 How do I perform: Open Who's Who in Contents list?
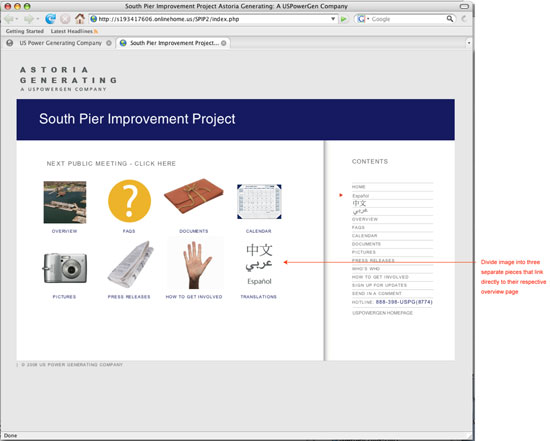coord(366,269)
